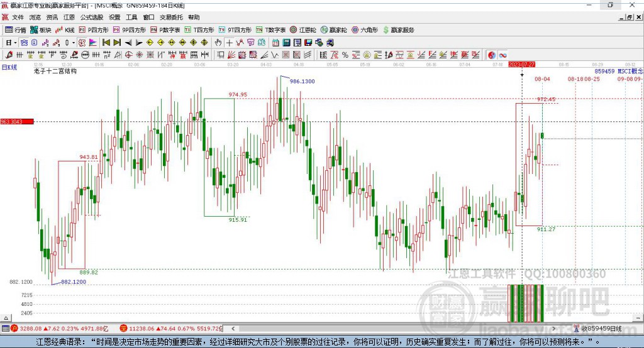Click the 老子十二宫结构 chart title
The height and width of the screenshot is (348, 644).
(55, 71)
